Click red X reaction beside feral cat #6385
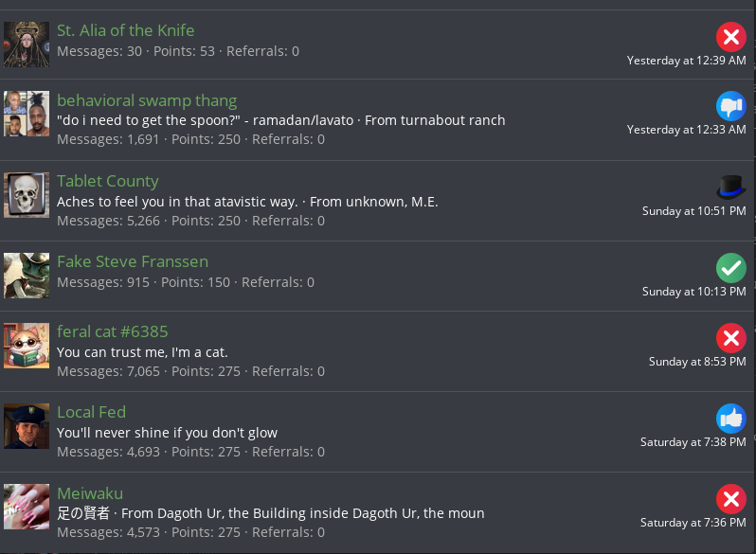This screenshot has height=554, width=756. click(730, 338)
